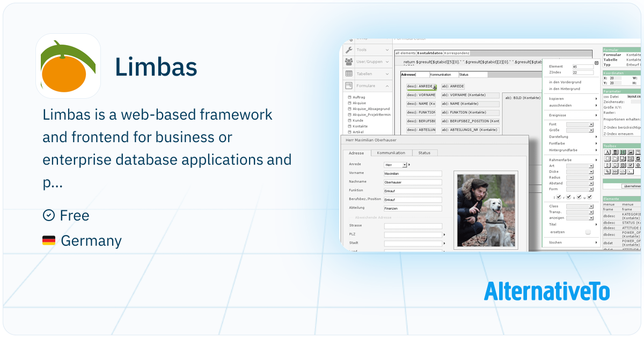644x338 pixels.
Task: Click the Tools wrench icon
Action: coord(349,50)
